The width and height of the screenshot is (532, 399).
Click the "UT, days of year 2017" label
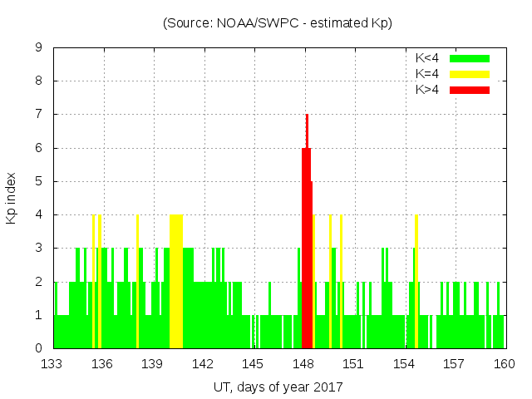(x=278, y=387)
